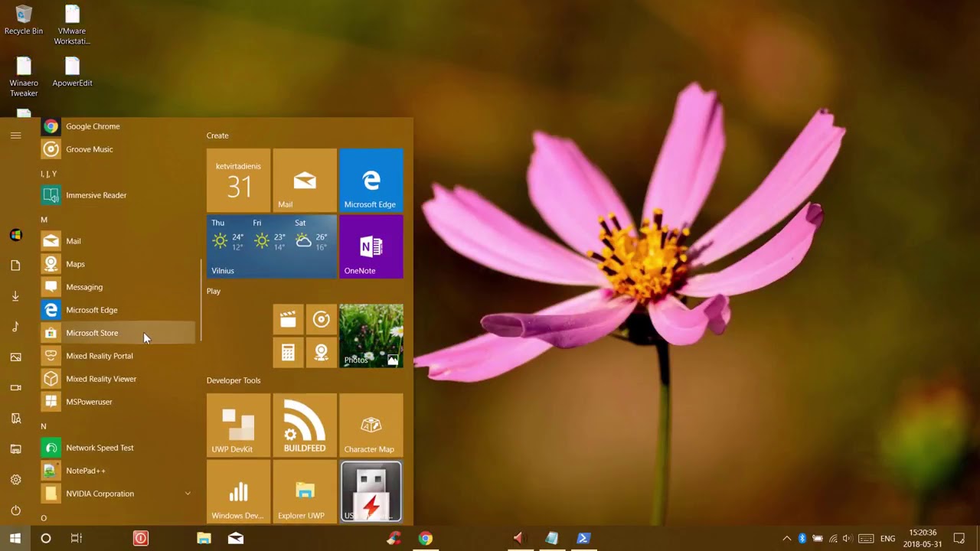Open the Windows Dev... tile

(x=238, y=492)
